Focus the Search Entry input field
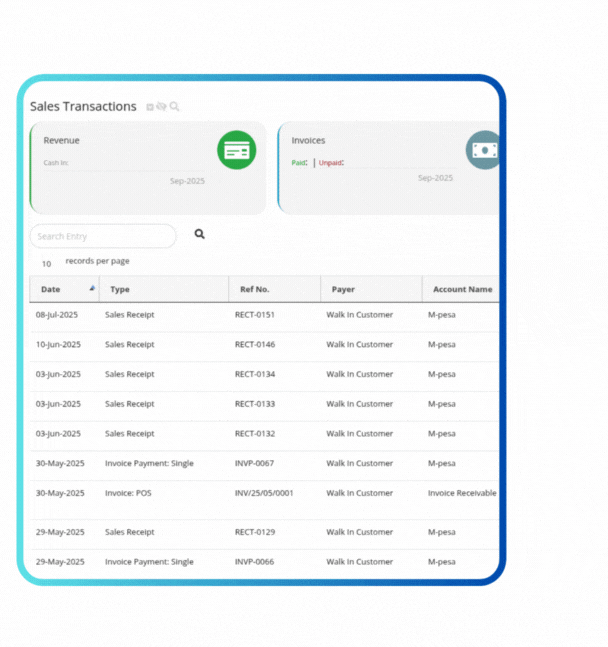 [103, 236]
